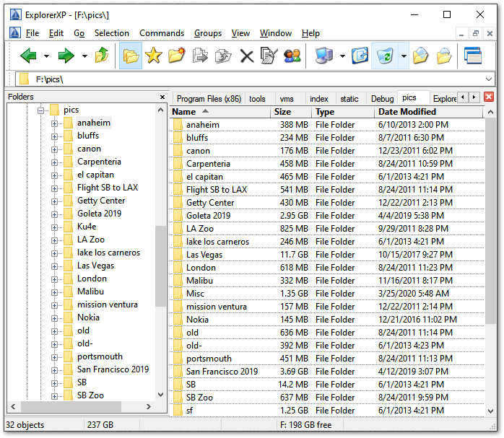Click the green recycle bin icon
The image size is (504, 438).
[x=385, y=56]
